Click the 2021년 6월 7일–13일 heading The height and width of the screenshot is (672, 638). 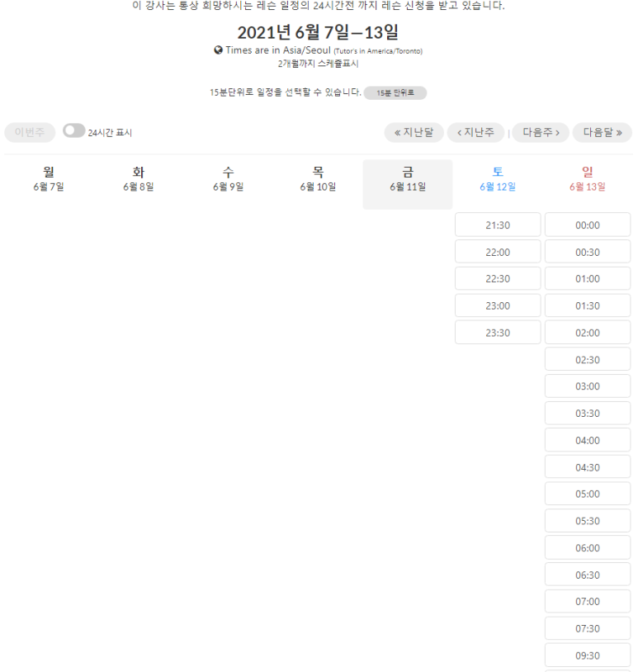point(318,32)
